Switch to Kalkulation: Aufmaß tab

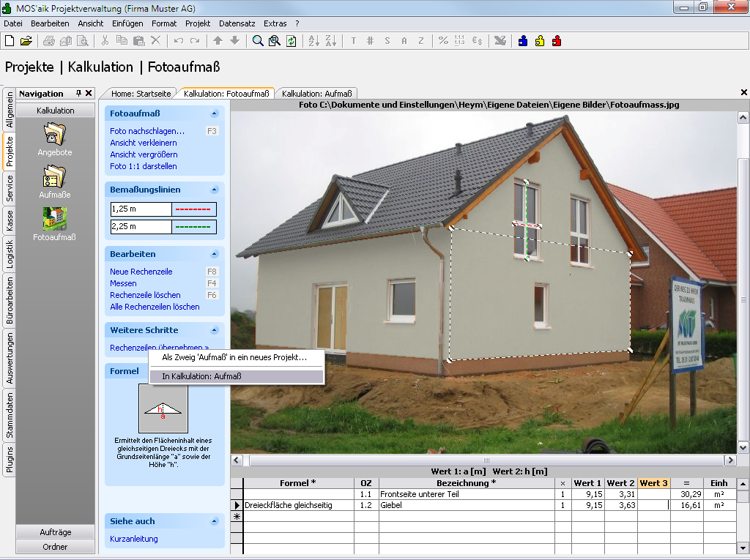click(x=316, y=94)
